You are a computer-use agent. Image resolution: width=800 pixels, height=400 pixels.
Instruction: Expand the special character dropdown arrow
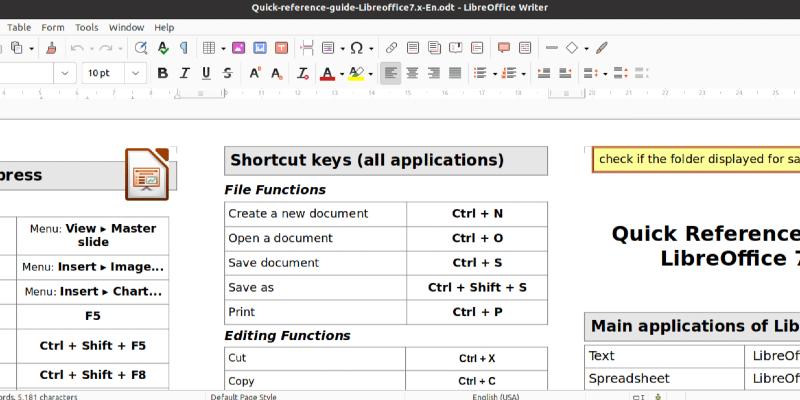[371, 47]
